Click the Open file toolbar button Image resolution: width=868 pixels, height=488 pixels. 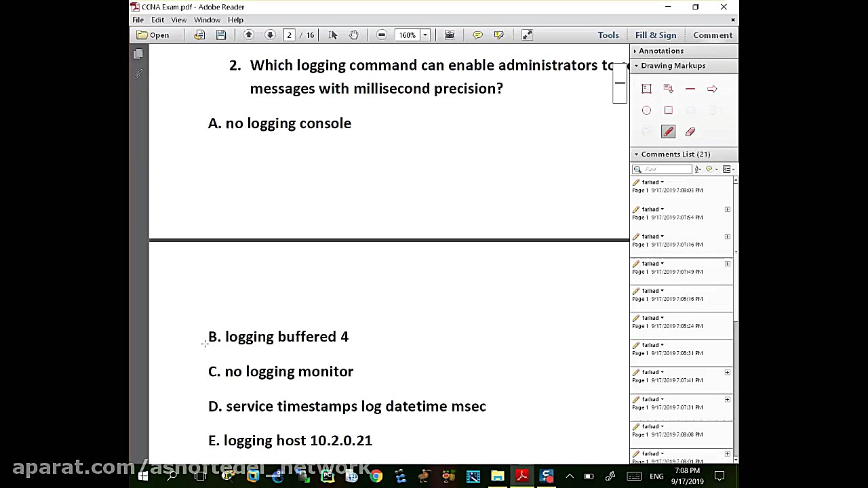[153, 35]
